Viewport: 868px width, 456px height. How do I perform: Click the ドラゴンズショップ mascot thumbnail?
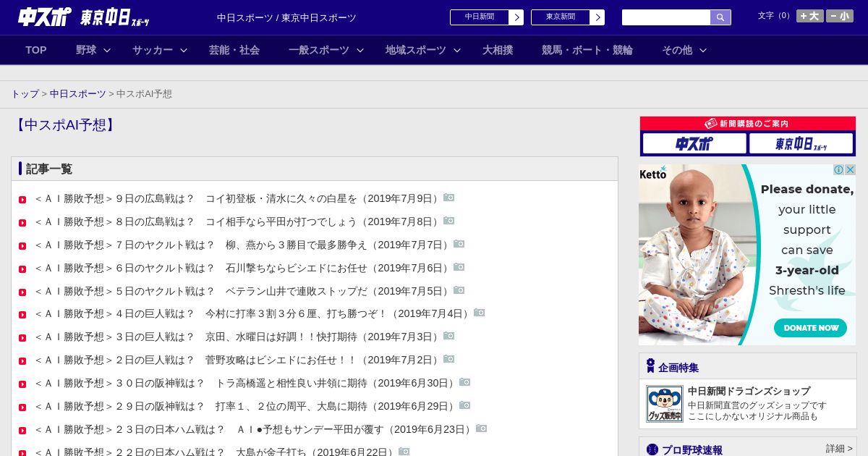click(x=665, y=404)
